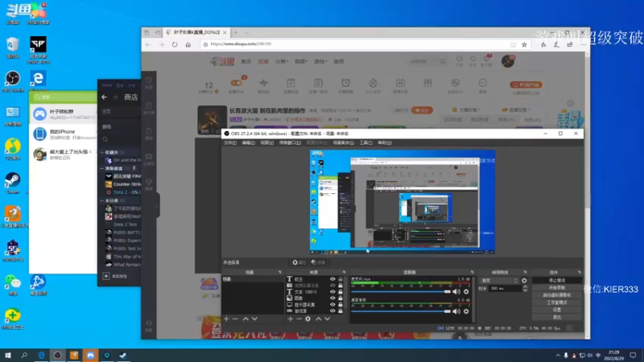Click the browser address bar URL
Screen dimensions: 644x362
coord(241,44)
